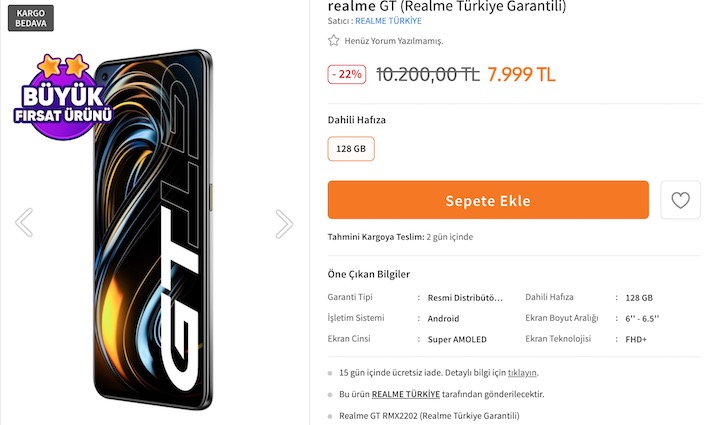
Task: Show the previous product image
Action: pyautogui.click(x=24, y=222)
